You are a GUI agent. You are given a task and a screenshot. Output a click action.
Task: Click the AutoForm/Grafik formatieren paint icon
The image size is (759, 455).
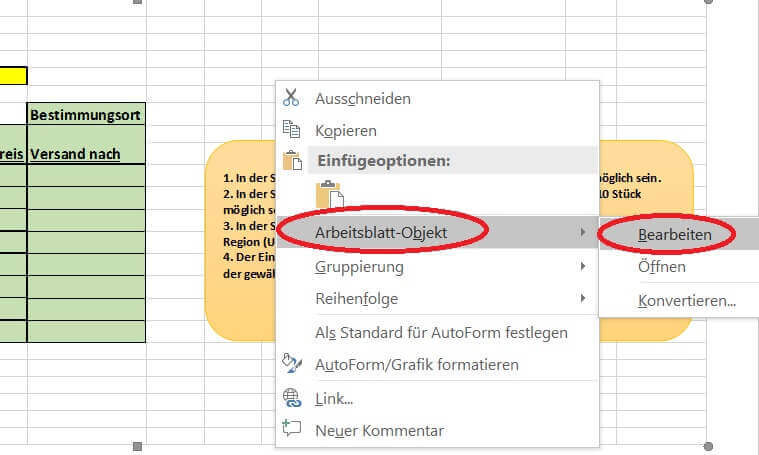[x=292, y=364]
